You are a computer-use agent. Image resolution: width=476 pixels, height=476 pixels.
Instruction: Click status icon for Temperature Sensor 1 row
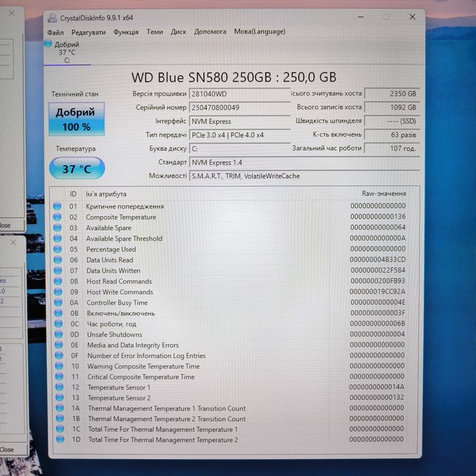(60, 388)
